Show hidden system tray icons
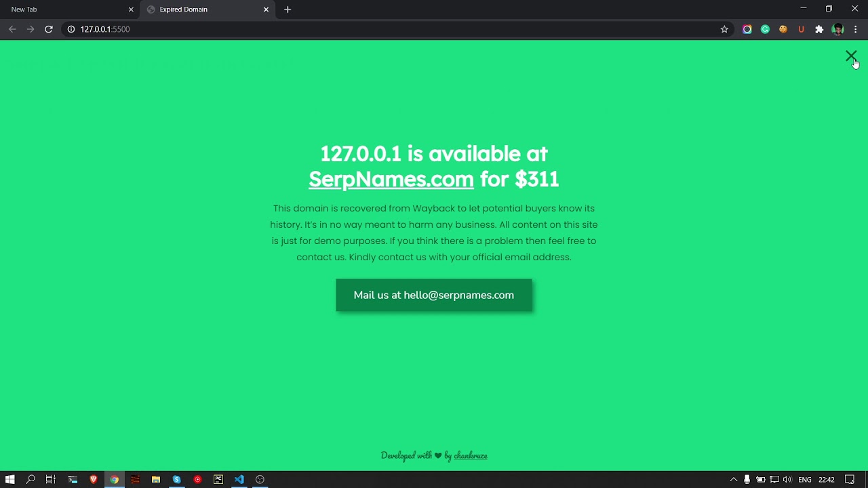The image size is (868, 488). coord(733,479)
